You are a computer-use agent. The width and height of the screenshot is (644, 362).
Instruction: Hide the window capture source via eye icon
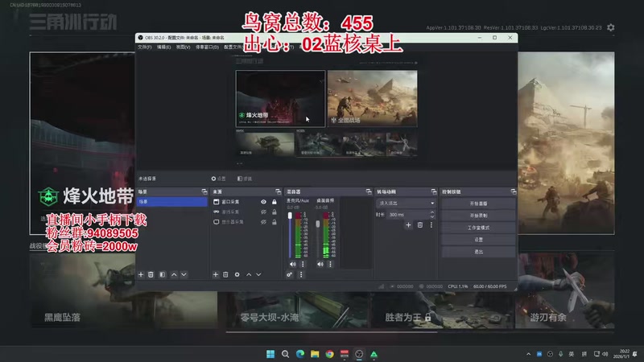[x=264, y=202]
